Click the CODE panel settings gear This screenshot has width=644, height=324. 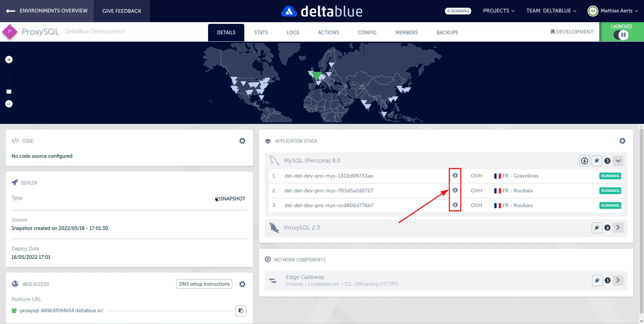[x=242, y=141]
